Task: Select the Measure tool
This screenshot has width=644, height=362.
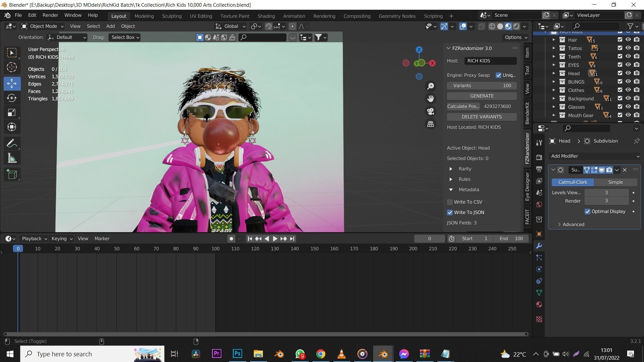Action: (12, 158)
